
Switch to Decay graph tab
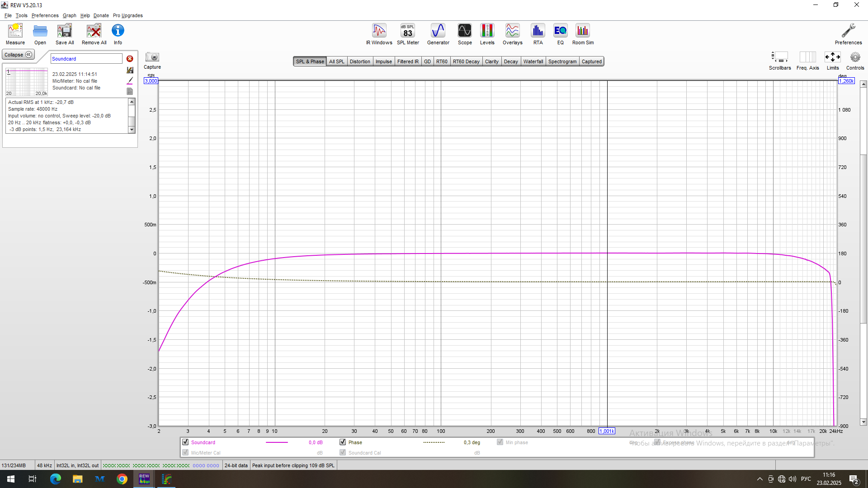pyautogui.click(x=511, y=61)
